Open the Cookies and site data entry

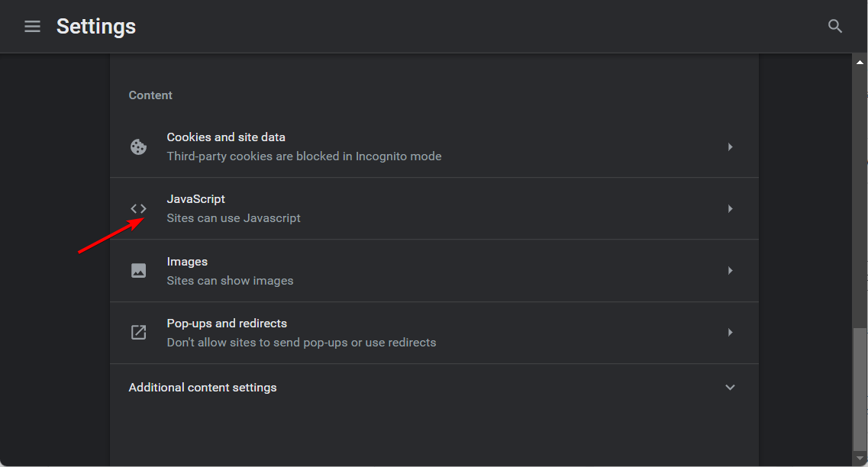(x=226, y=137)
